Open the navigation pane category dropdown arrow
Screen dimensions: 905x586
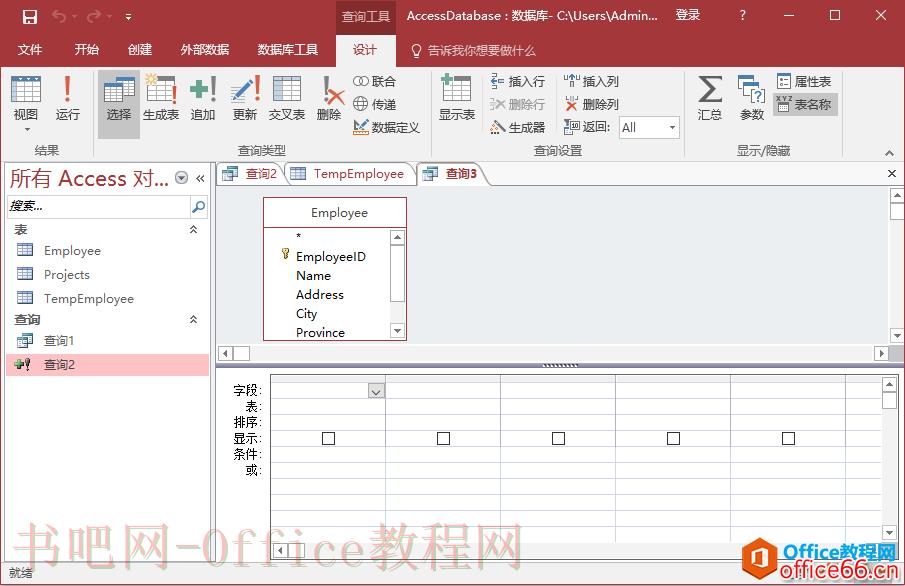click(181, 178)
